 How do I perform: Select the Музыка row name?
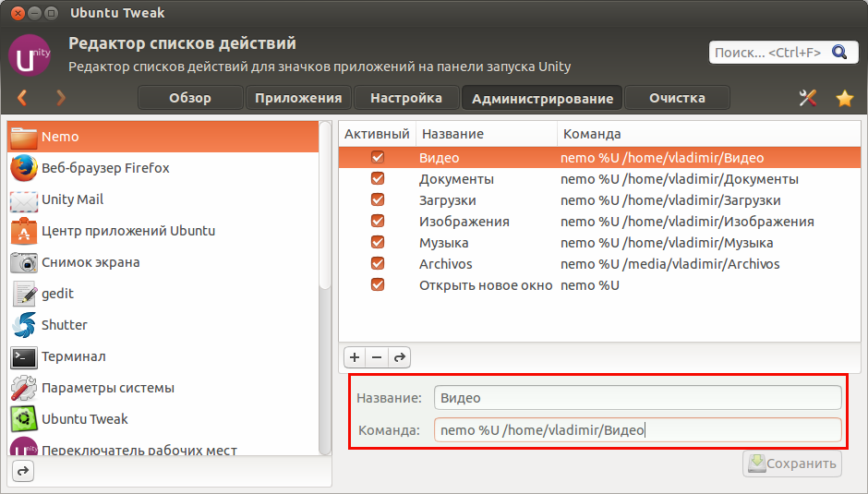point(443,243)
